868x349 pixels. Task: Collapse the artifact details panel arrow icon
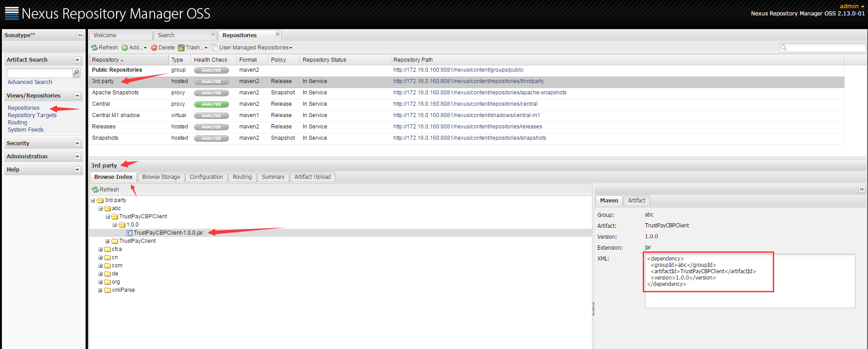coord(862,189)
